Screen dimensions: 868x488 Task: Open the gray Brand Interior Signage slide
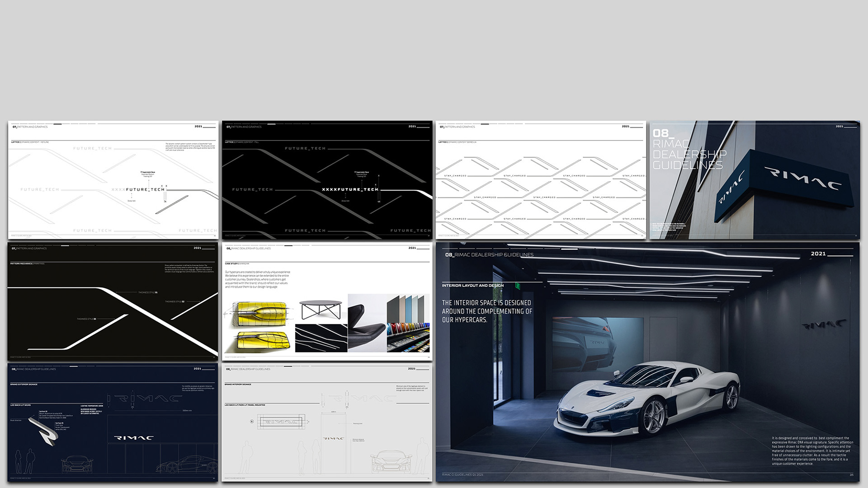tap(327, 422)
